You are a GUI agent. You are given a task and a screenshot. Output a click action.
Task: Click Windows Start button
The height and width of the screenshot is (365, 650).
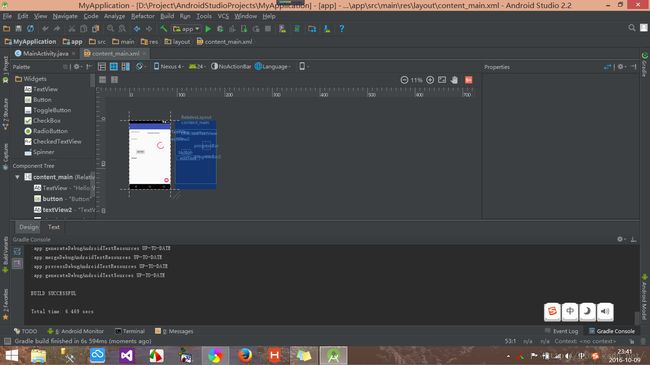[x=12, y=355]
